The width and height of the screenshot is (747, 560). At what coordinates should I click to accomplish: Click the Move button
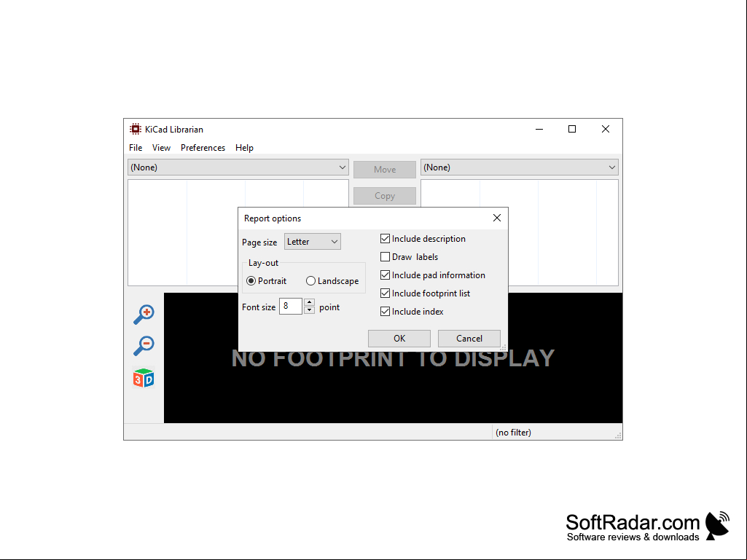(385, 170)
